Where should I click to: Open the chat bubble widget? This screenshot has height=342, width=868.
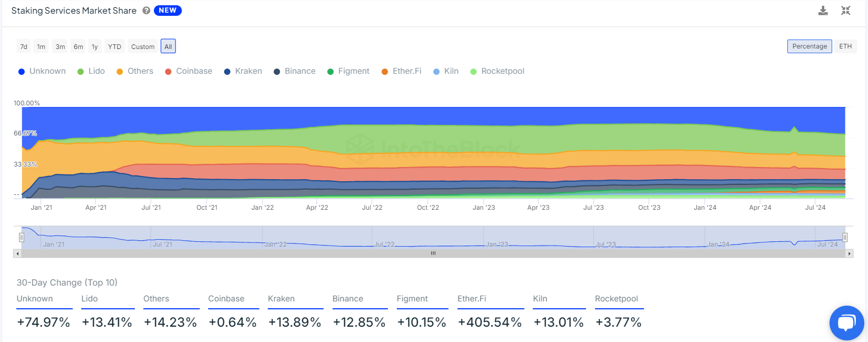coord(846,323)
